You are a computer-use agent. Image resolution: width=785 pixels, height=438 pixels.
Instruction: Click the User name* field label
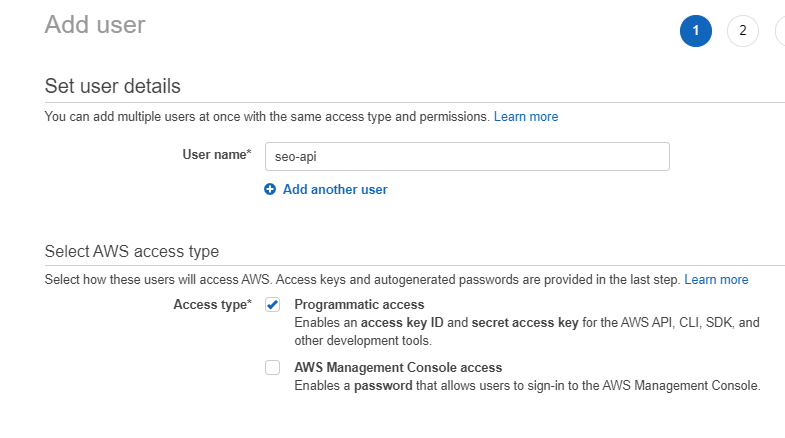(x=216, y=154)
